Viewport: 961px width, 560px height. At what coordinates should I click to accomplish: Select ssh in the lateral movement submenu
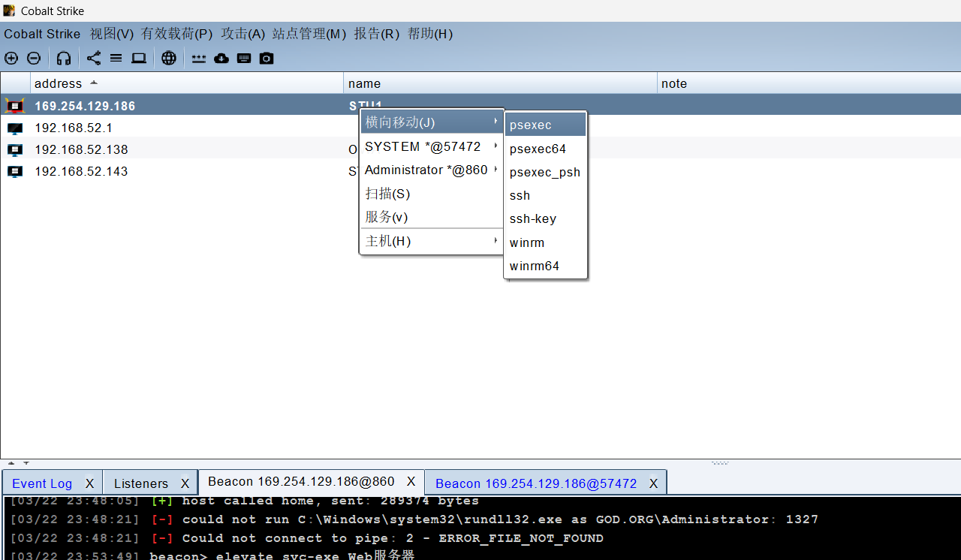click(546, 195)
